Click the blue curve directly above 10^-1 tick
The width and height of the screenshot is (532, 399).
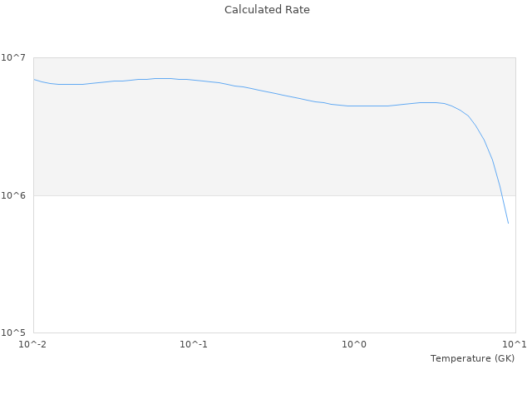[x=194, y=80]
